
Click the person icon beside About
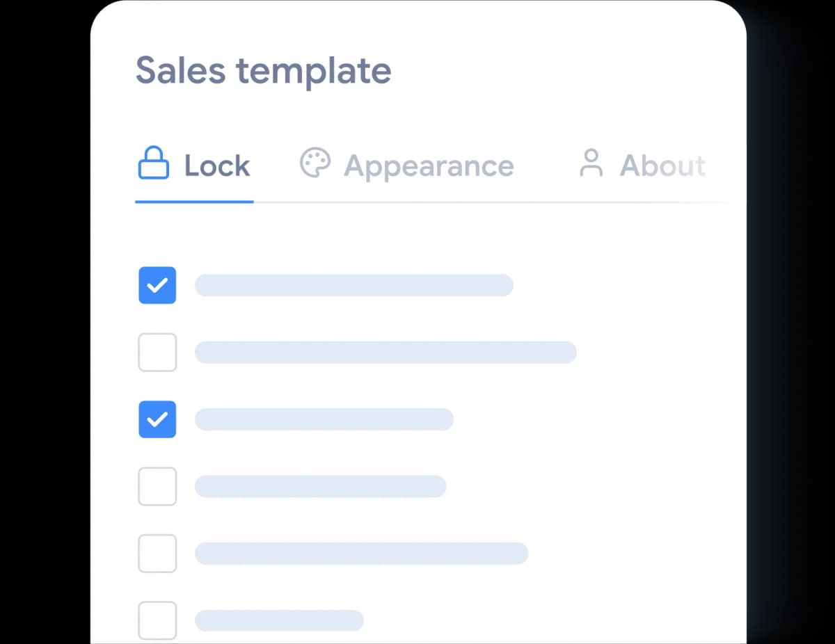point(591,164)
